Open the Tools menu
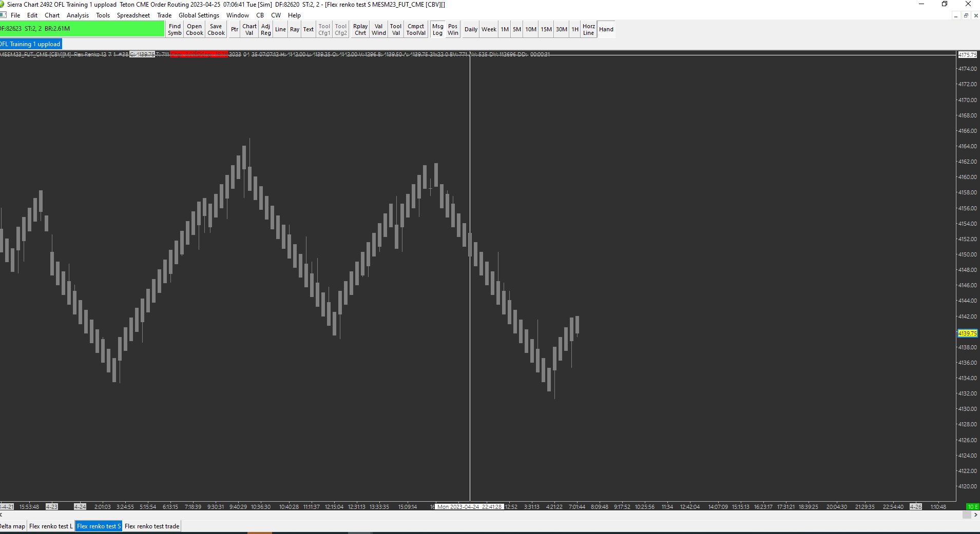This screenshot has height=534, width=980. click(x=103, y=15)
